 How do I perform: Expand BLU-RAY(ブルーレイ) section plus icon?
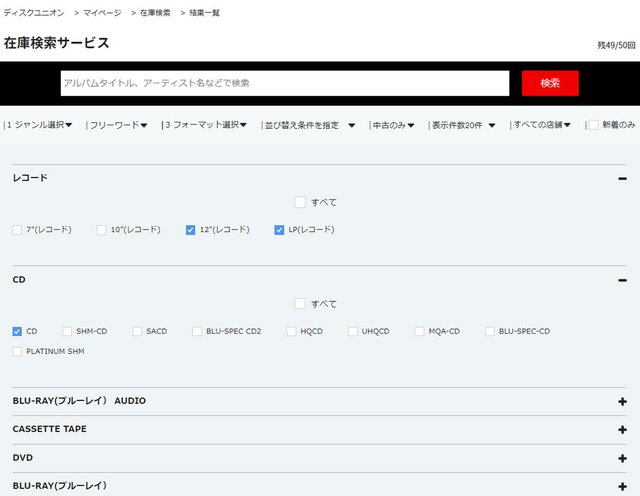coord(622,485)
